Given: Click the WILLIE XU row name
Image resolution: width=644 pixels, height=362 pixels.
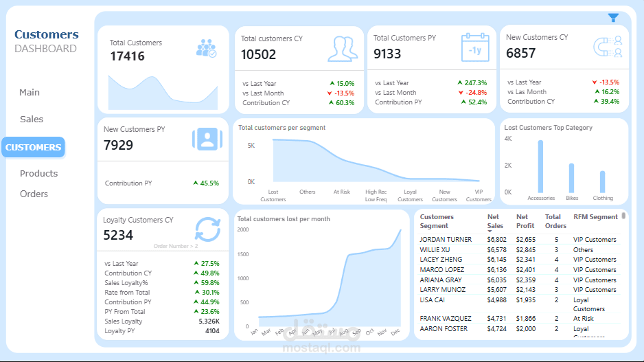Looking at the screenshot, I should tap(435, 250).
